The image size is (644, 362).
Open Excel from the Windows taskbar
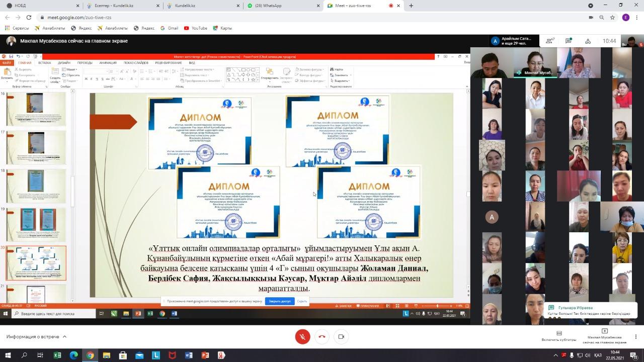click(x=57, y=355)
